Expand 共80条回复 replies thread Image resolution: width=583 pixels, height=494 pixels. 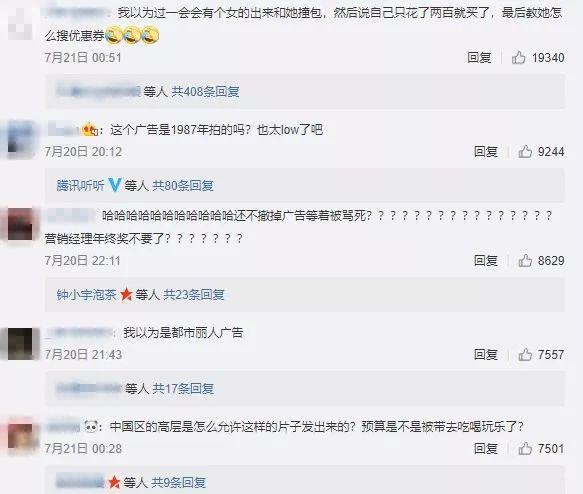tap(183, 185)
